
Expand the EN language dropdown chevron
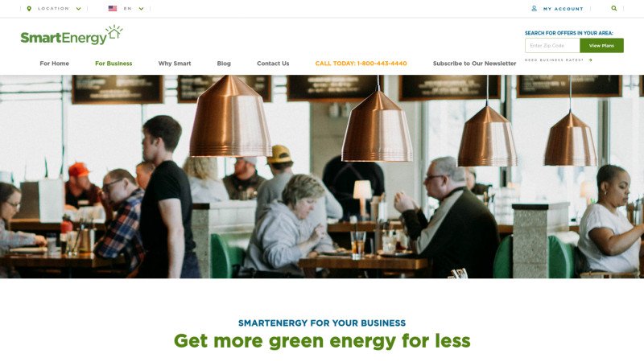(x=141, y=9)
